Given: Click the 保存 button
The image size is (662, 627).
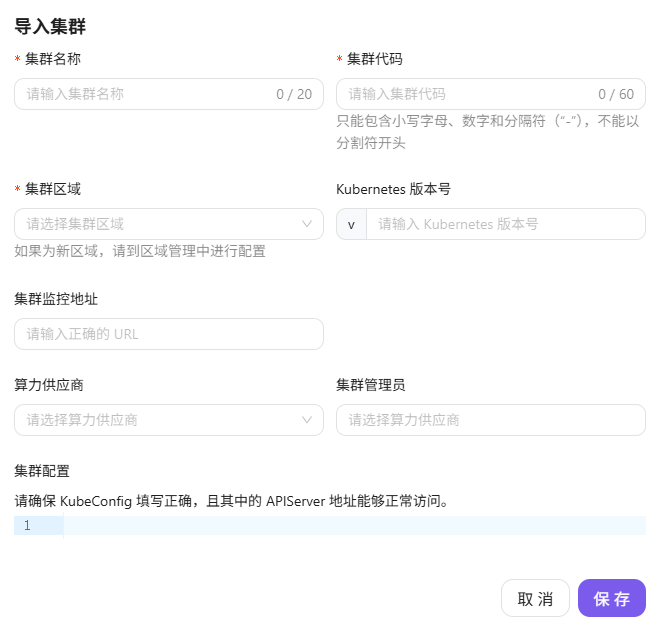Looking at the screenshot, I should (611, 598).
